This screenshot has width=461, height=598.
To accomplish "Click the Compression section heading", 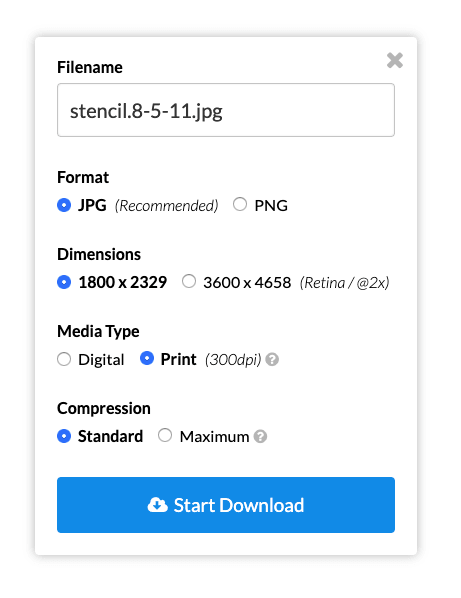I will [104, 408].
